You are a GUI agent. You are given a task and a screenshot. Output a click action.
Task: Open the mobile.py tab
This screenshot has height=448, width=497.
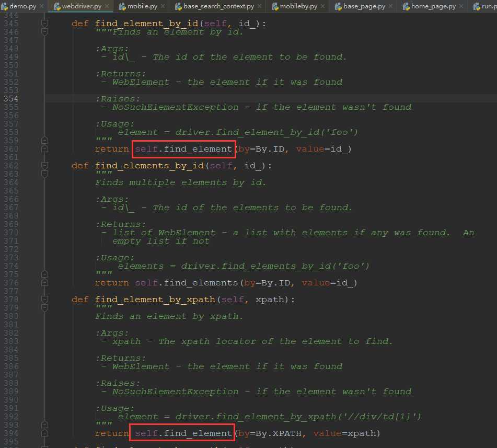point(142,6)
